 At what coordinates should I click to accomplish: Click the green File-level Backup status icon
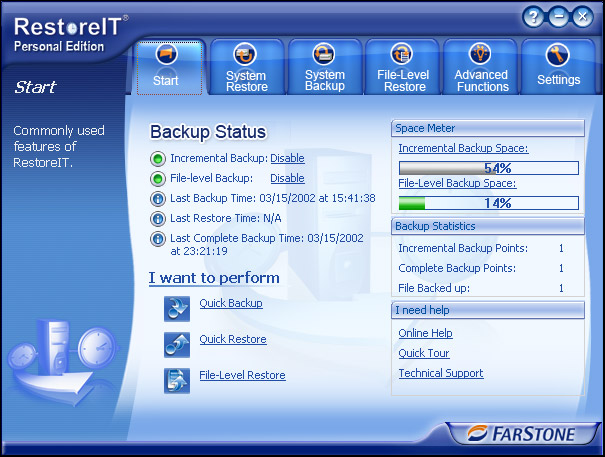pos(158,178)
